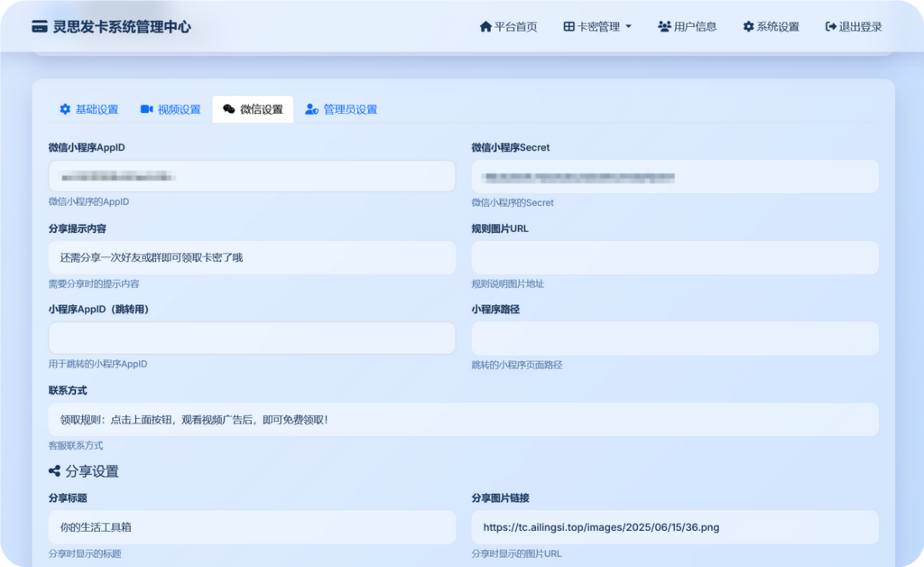Click the credit card logo icon
Viewport: 924px width, 567px height.
[x=39, y=27]
